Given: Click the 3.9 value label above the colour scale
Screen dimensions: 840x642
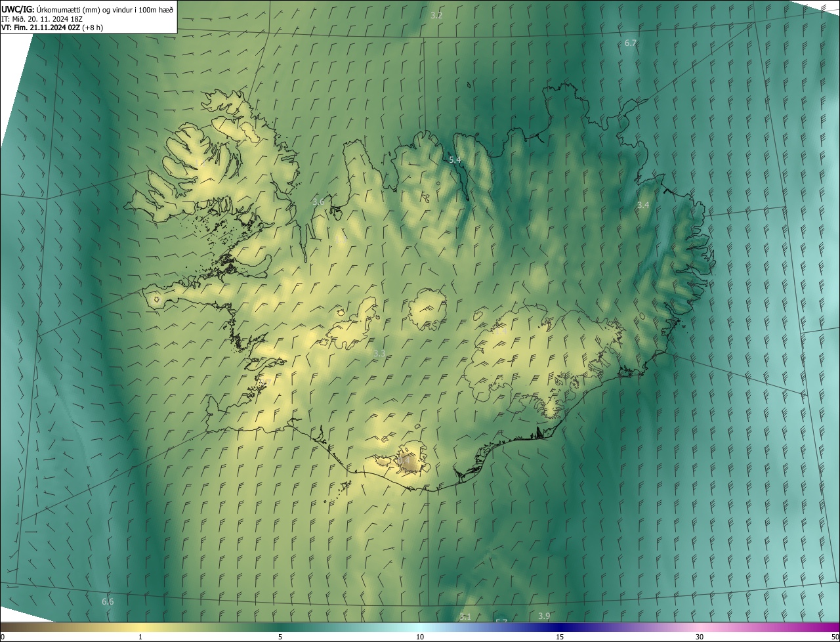Looking at the screenshot, I should pos(544,616).
